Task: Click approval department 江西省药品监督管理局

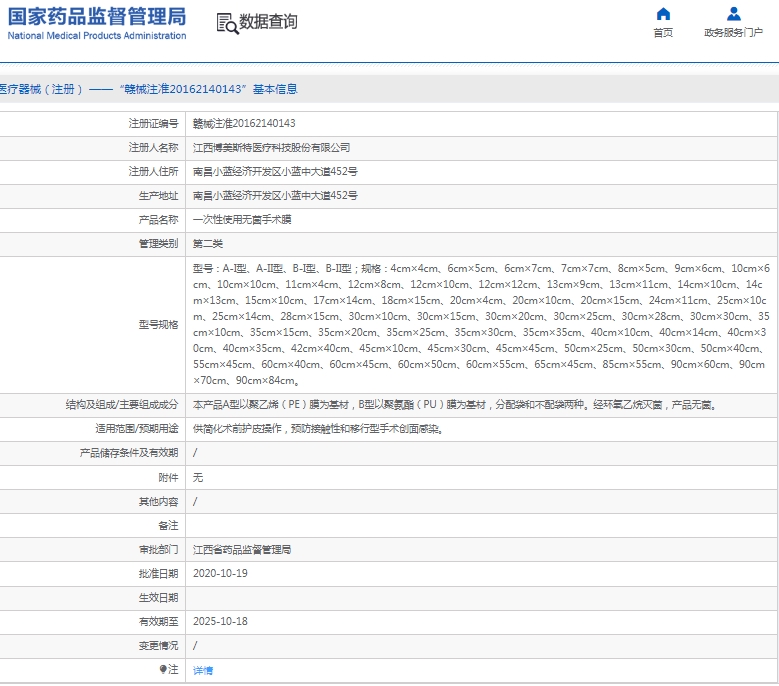Action: (x=242, y=549)
